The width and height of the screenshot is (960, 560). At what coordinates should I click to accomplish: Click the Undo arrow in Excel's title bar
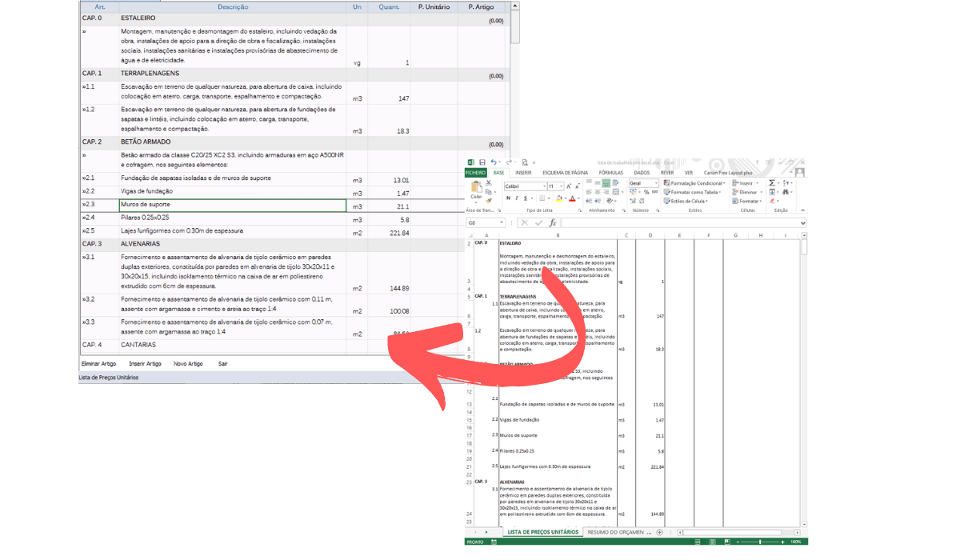click(494, 162)
